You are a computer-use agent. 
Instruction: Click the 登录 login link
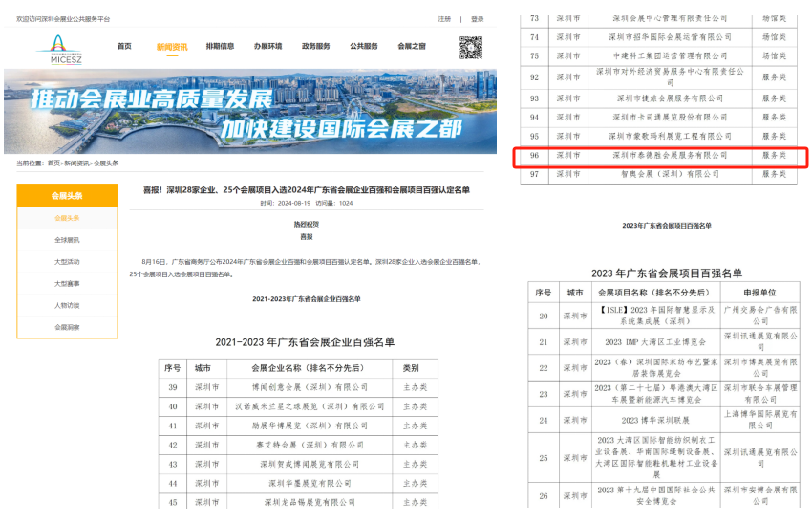pyautogui.click(x=477, y=19)
